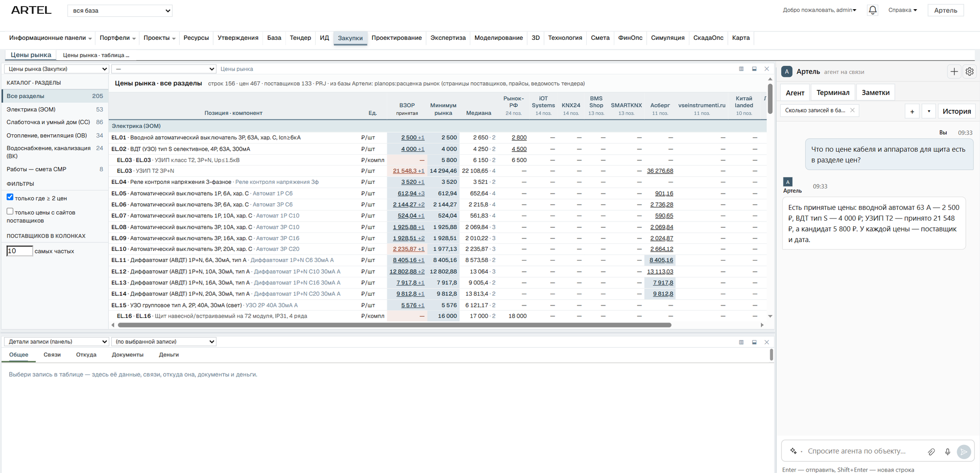
Task: Click the ARTEL logo
Action: 31,10
